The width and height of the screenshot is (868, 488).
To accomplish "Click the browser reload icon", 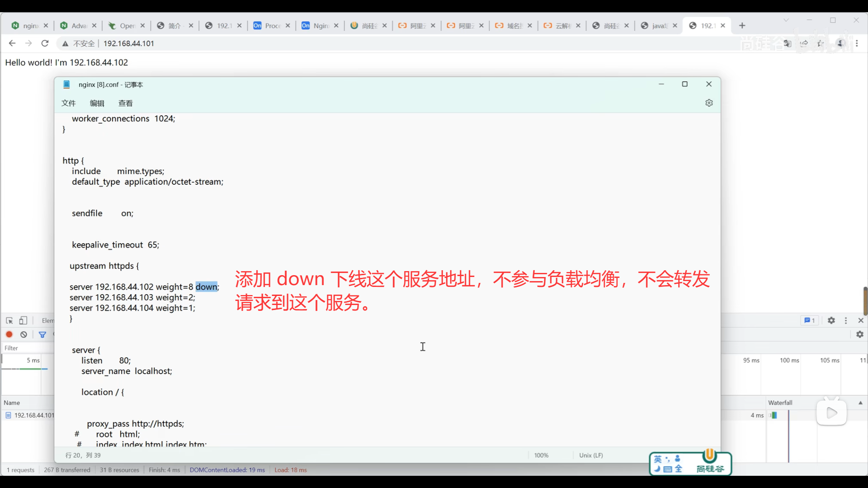I will 45,43.
